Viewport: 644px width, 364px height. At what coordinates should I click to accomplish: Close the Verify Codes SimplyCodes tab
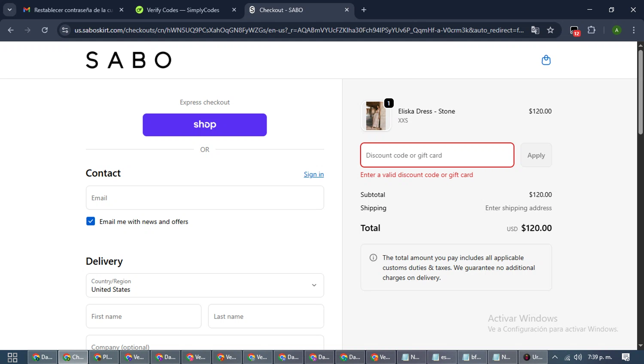pos(234,10)
